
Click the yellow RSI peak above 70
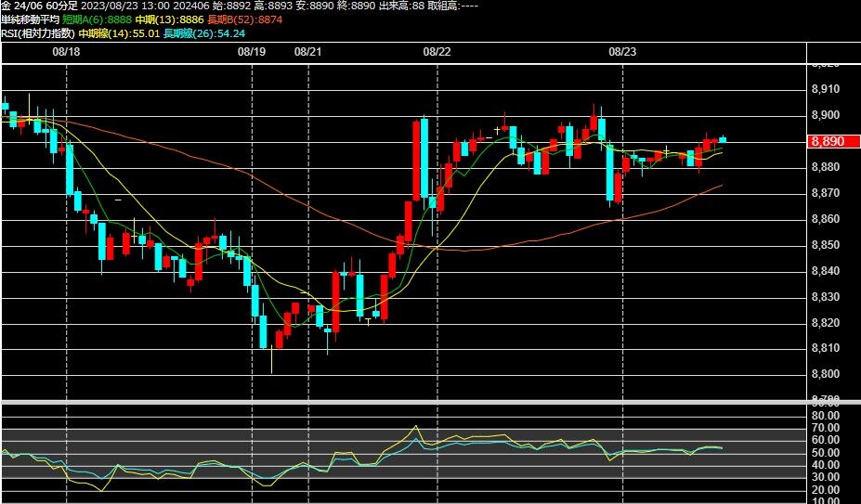(x=416, y=427)
